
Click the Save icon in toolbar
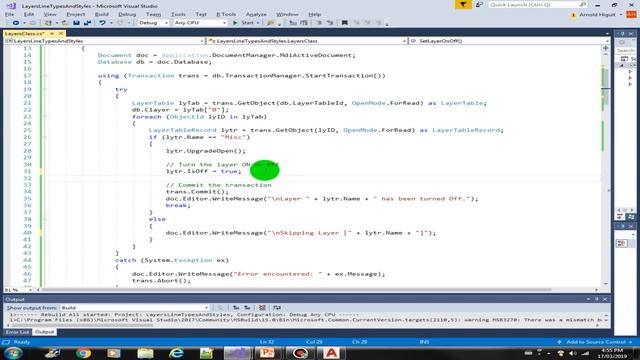tap(76, 23)
